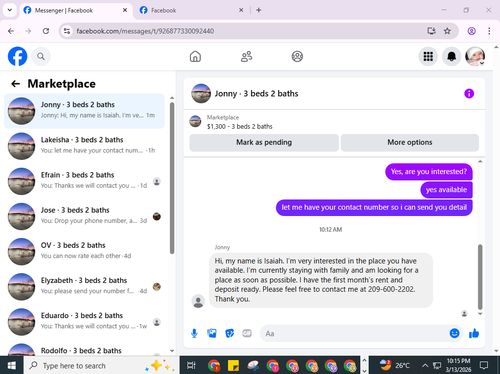Click the 10:12 AM timestamp in chat

(330, 229)
